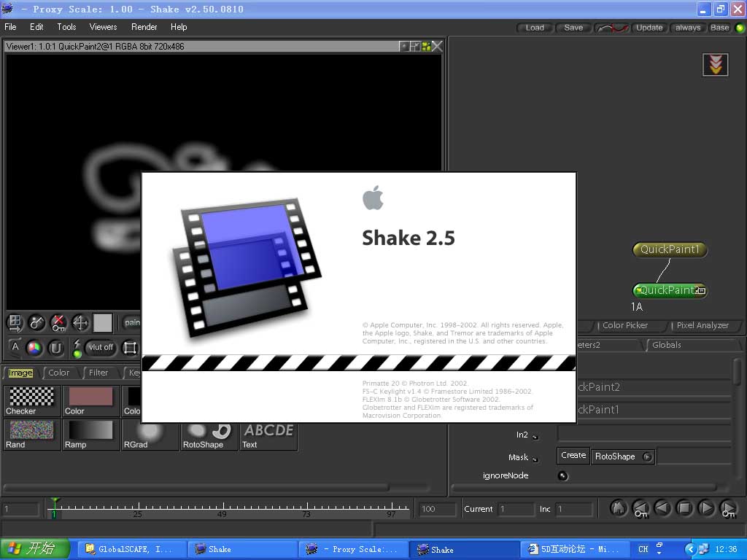This screenshot has height=560, width=747.
Task: Insert a Checker node
Action: coord(32,401)
